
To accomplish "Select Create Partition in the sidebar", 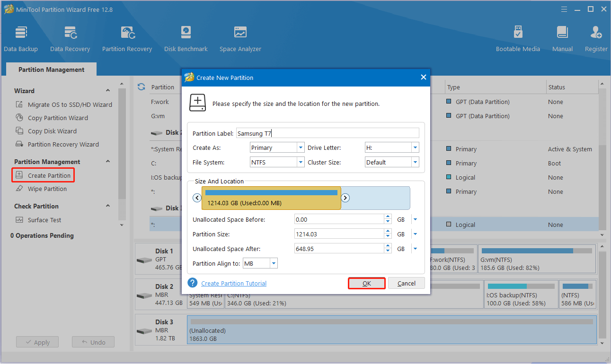I will (43, 175).
